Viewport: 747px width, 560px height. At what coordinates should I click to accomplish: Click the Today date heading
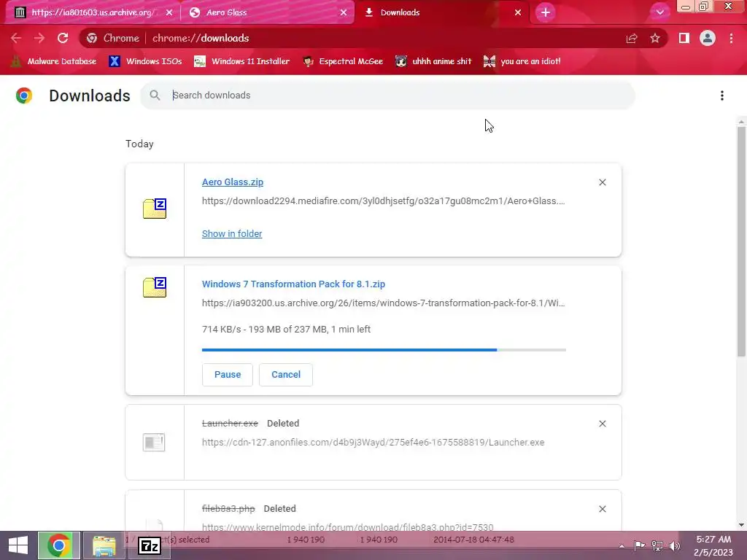click(x=139, y=144)
